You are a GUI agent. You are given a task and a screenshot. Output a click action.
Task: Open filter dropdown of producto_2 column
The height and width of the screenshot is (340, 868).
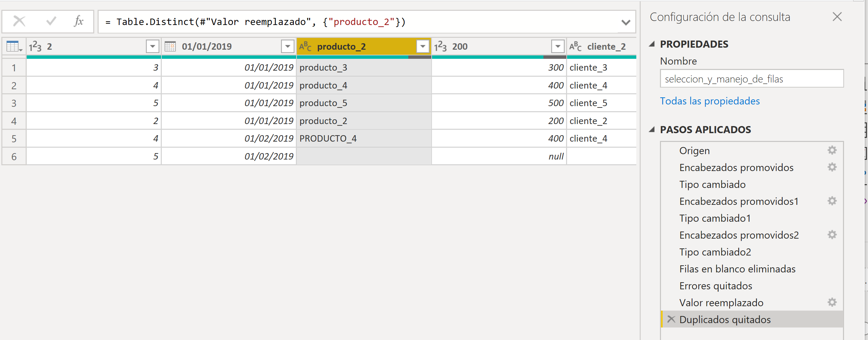coord(423,47)
